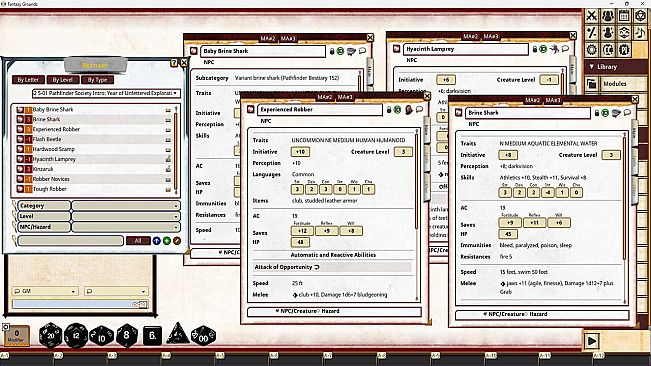The image size is (651, 366).
Task: Open the Colors dice icon in sidebar
Action: coord(640,16)
